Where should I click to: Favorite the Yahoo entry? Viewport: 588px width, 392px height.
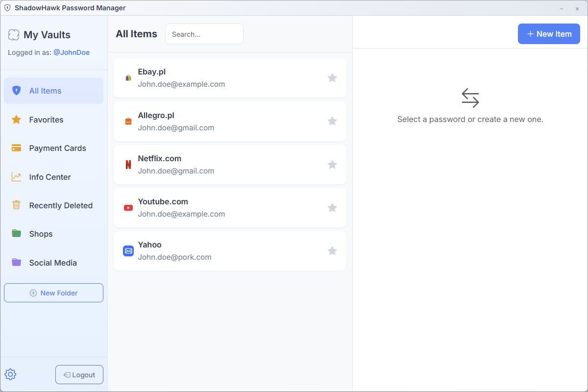click(x=332, y=250)
